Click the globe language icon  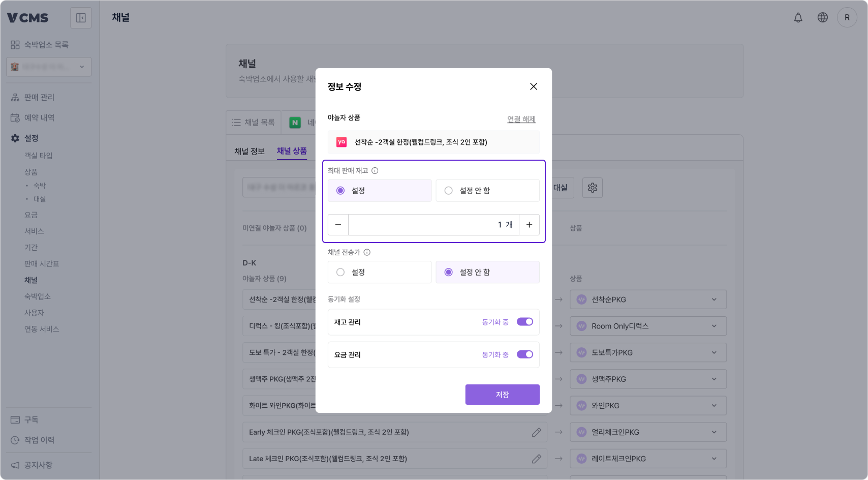click(x=822, y=17)
